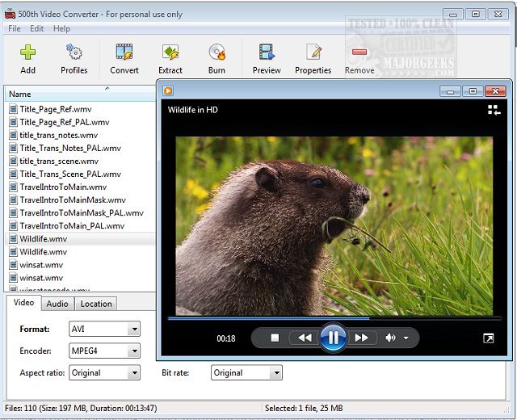Switch to the Audio tab
Image resolution: width=517 pixels, height=420 pixels.
pyautogui.click(x=57, y=304)
